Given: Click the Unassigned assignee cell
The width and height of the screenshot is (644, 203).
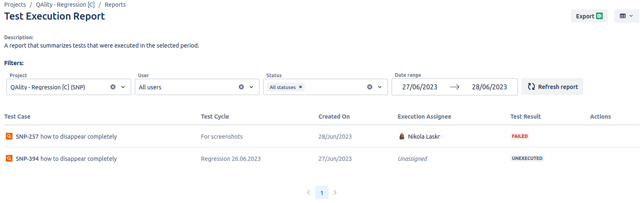Looking at the screenshot, I should [x=413, y=159].
